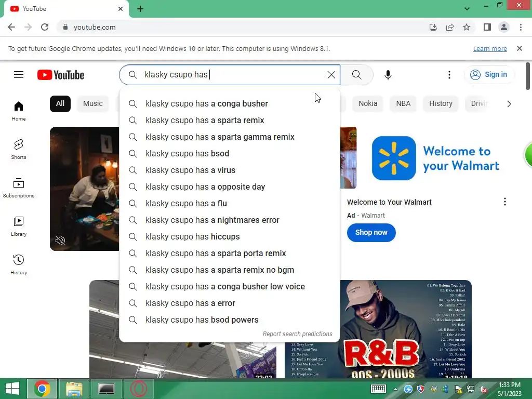Choose suggestion 'klasky csupo has a sparta gamma remix'
This screenshot has height=399, width=532.
pos(229,137)
